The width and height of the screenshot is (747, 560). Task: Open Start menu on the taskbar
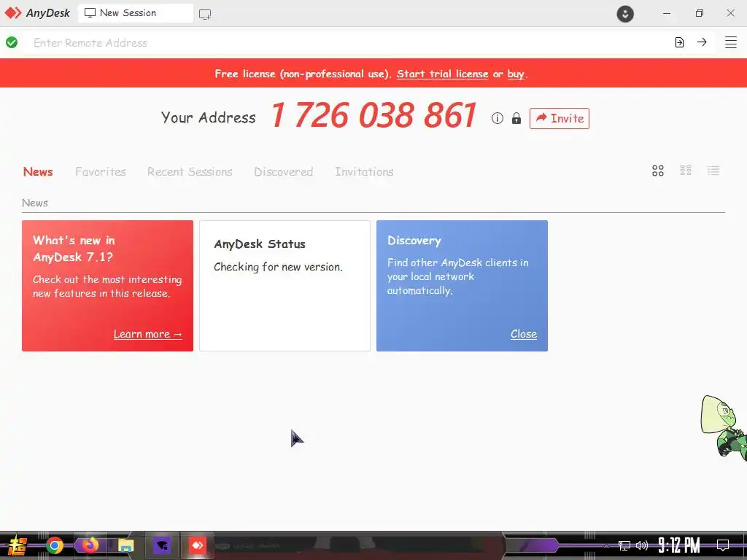coord(17,545)
